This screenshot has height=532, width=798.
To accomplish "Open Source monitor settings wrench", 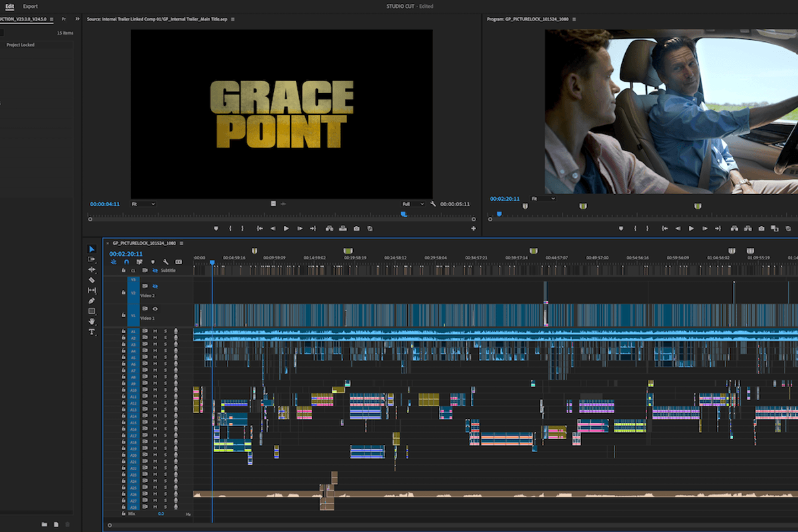I will coord(433,203).
